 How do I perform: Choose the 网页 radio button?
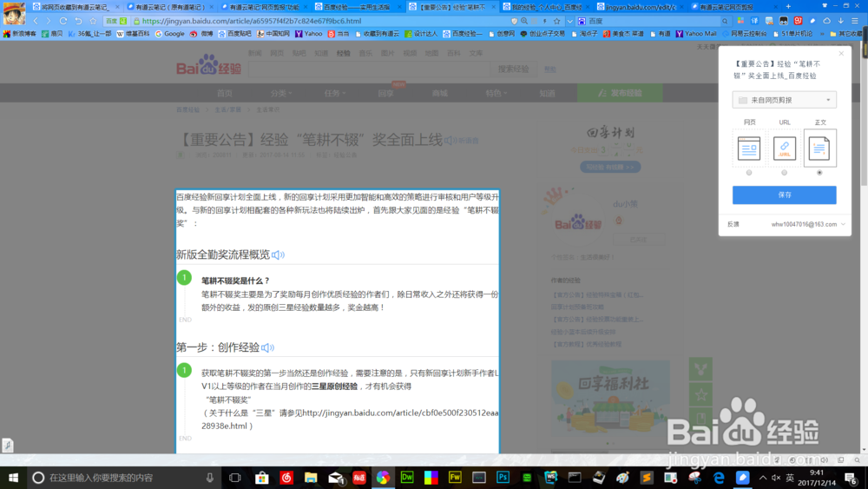(749, 173)
